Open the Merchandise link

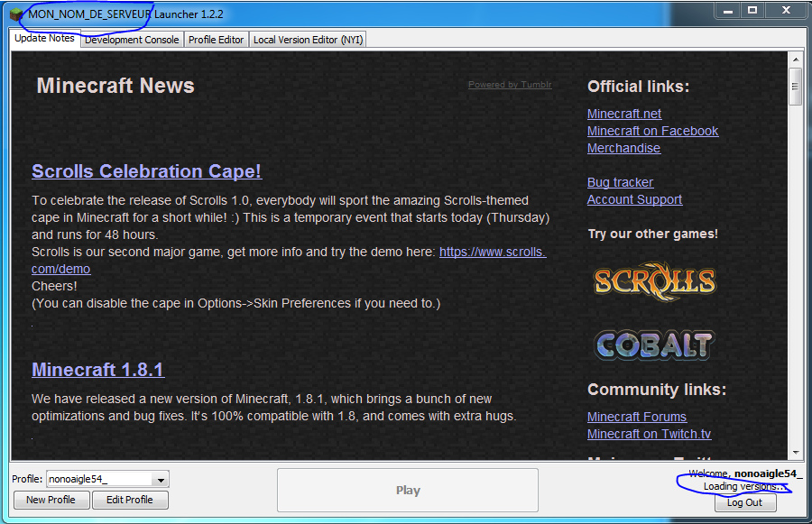click(x=623, y=148)
